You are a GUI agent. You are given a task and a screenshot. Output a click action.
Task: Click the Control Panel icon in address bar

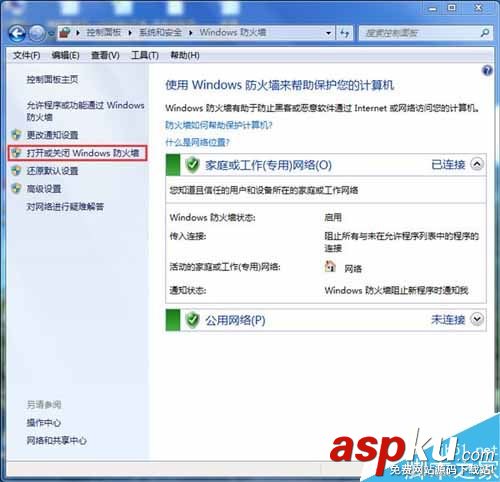coord(65,33)
